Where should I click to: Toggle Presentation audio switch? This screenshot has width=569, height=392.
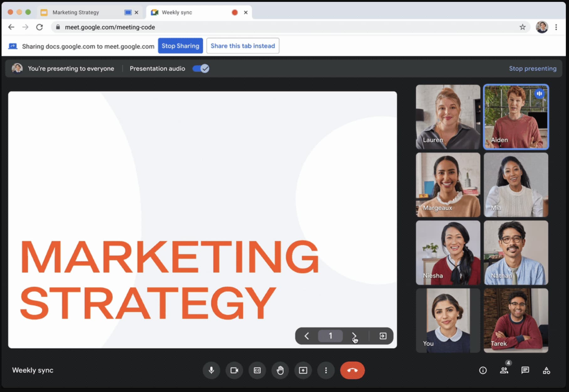point(201,68)
